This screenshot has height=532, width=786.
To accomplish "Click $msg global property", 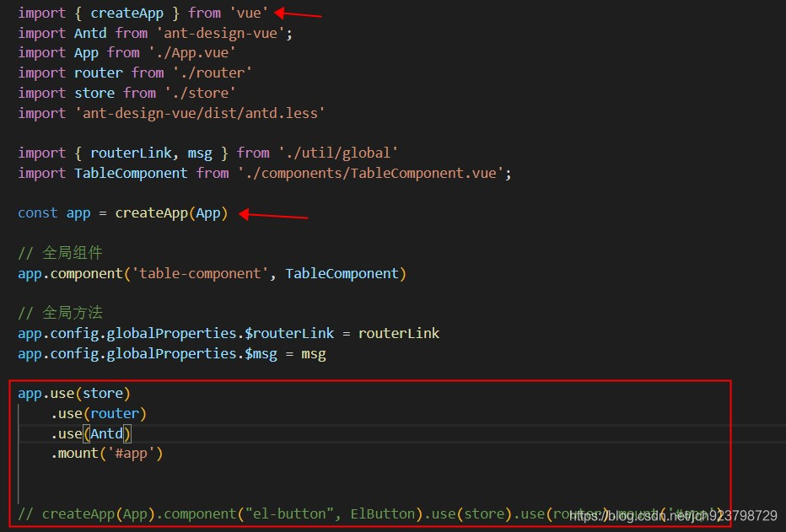I will tap(261, 353).
